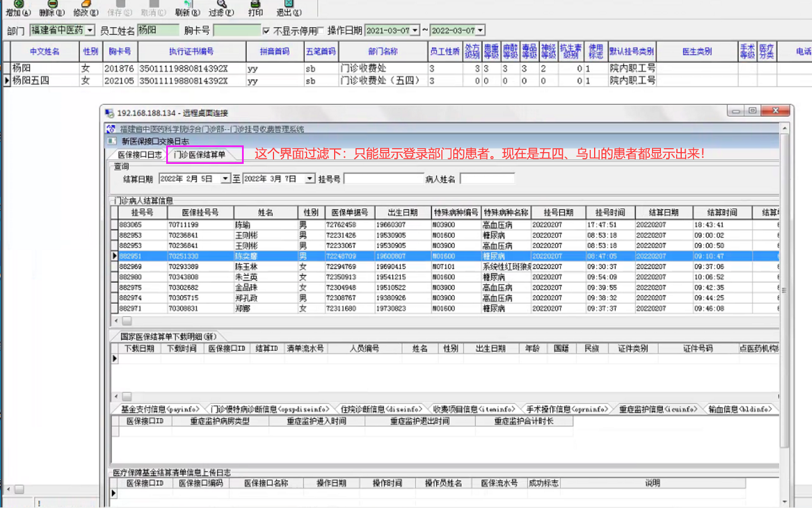The width and height of the screenshot is (812, 508).
Task: Toggle the checkbox before 操作日期
Action: click(x=321, y=30)
